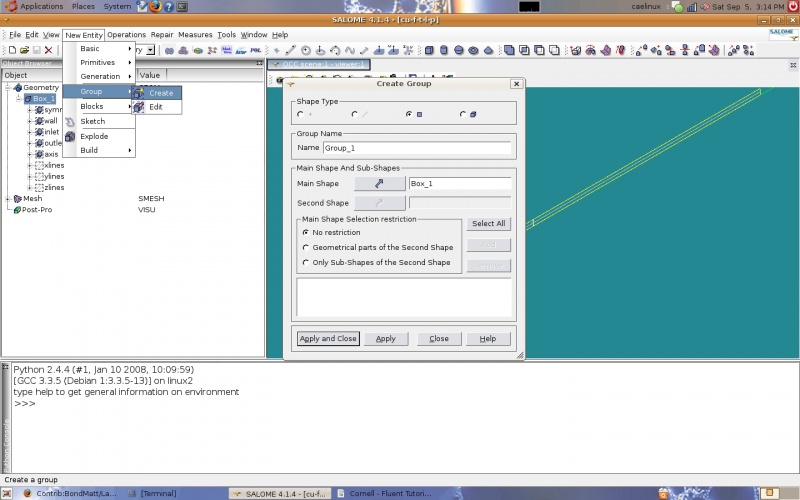
Task: Choose Sketch from New Entity menu
Action: [x=99, y=121]
